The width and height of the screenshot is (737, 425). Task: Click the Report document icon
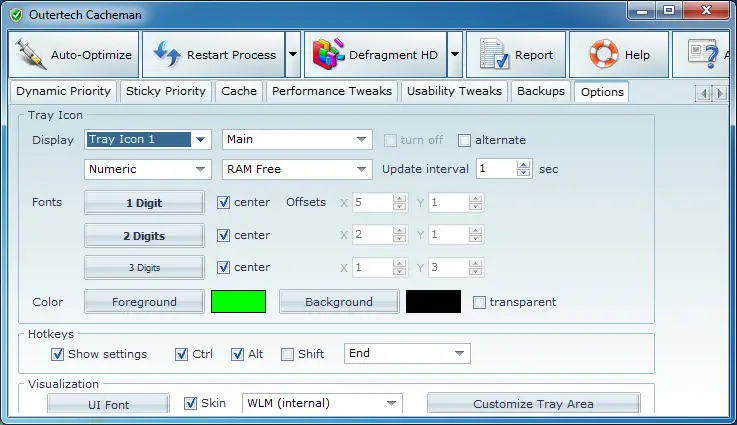tap(494, 55)
